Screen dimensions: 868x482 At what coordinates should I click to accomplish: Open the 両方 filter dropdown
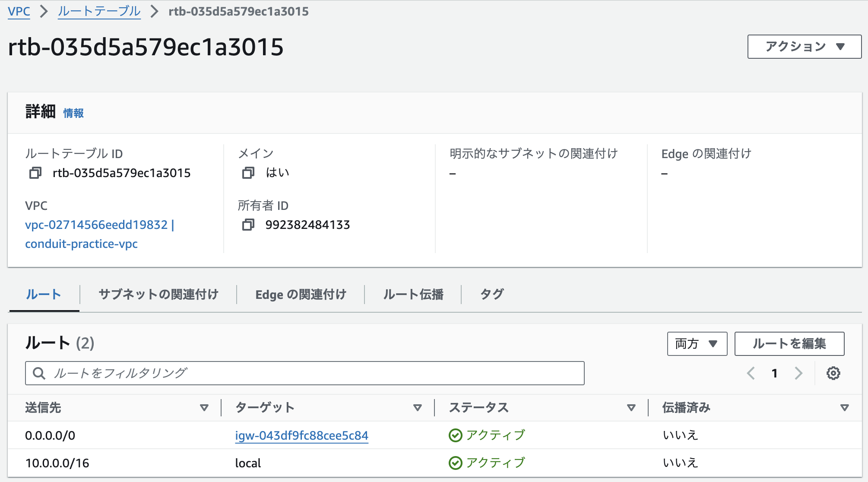tap(697, 344)
